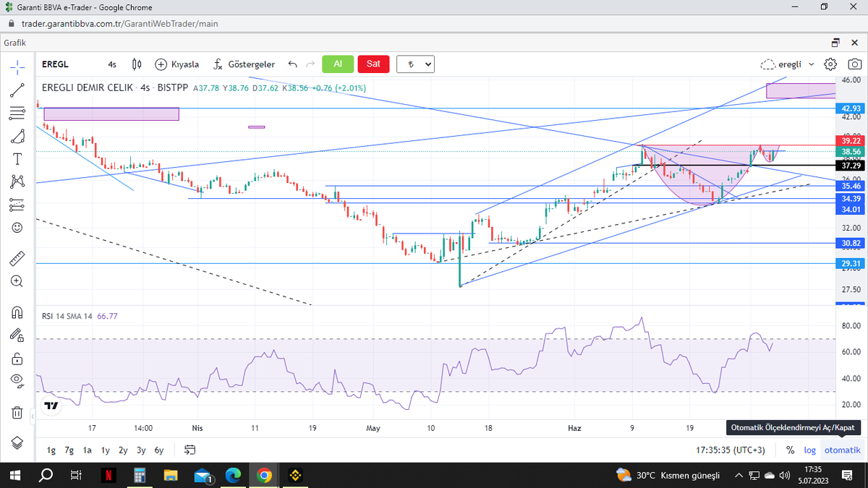Image resolution: width=868 pixels, height=488 pixels.
Task: Collapse the drawing toolbar with the arrow
Action: (32, 418)
